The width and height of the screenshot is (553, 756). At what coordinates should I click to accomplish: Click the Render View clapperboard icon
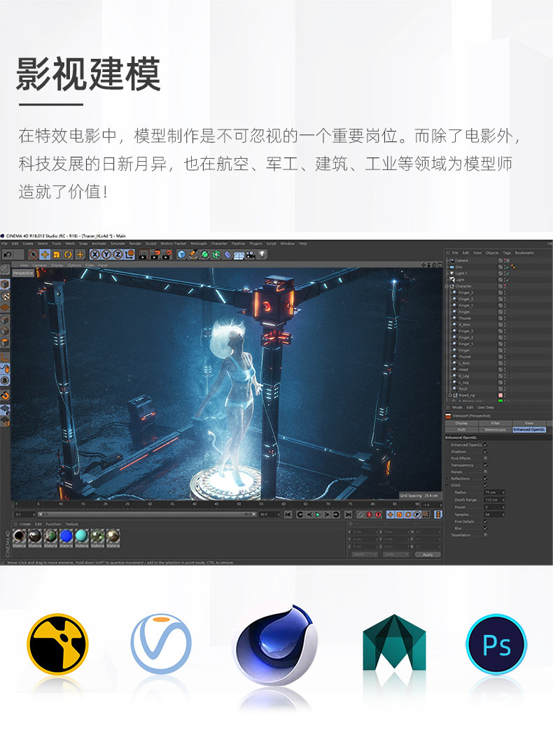pos(143,255)
